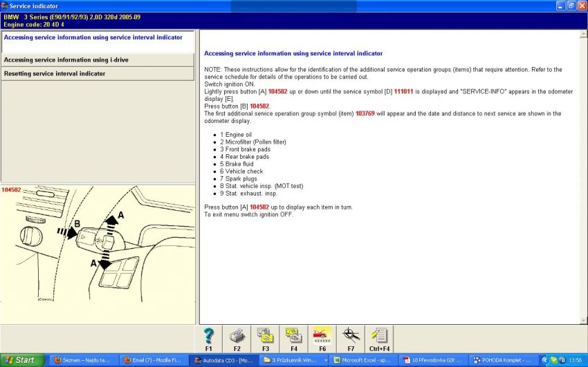
Task: Click the F6 red car icon
Action: coord(322,339)
